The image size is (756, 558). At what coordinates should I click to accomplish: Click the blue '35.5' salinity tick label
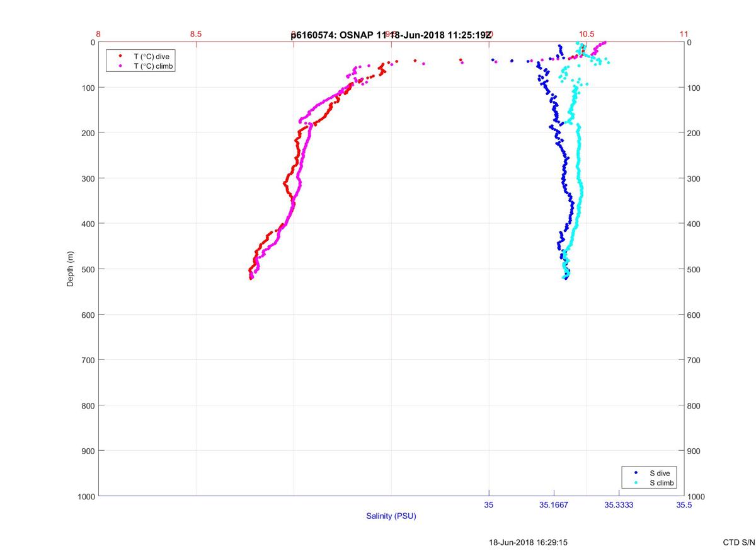pyautogui.click(x=684, y=505)
